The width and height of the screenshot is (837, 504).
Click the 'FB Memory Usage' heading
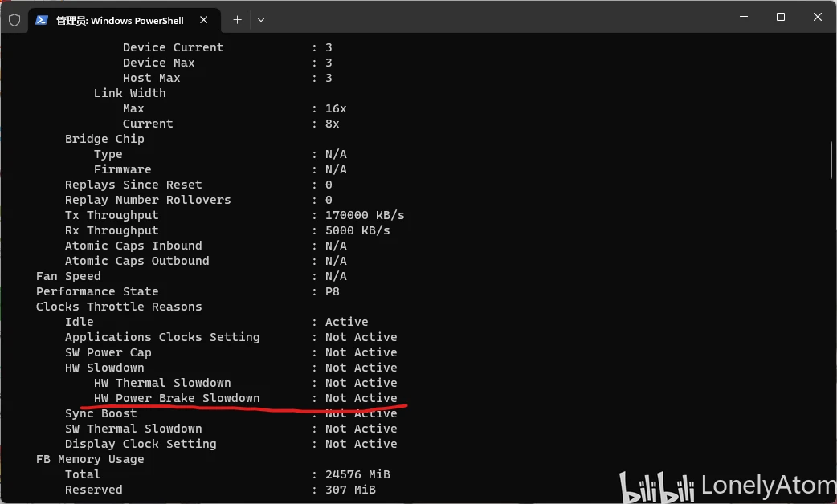[90, 460]
